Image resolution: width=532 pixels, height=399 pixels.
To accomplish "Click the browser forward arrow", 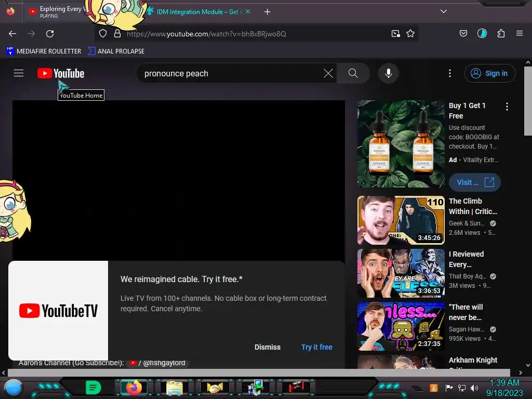I will [x=31, y=34].
